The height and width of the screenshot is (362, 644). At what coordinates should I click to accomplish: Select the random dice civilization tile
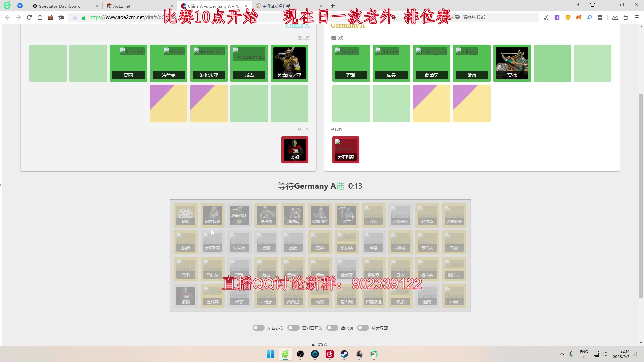tap(185, 215)
